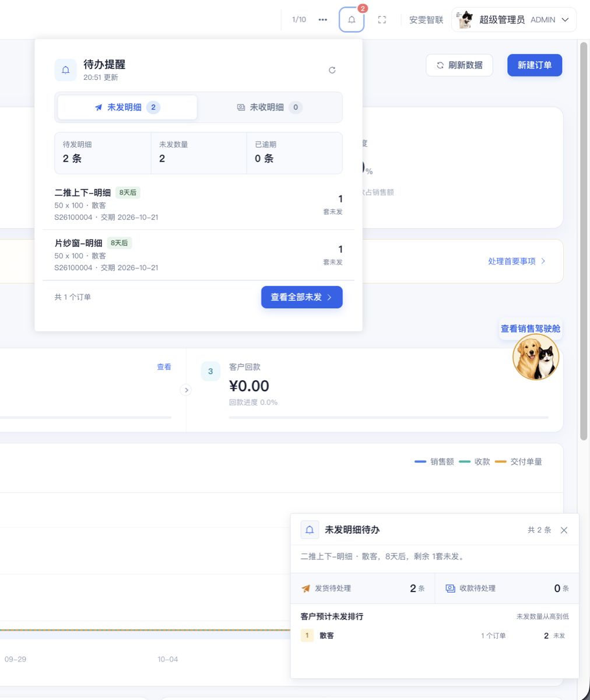The width and height of the screenshot is (590, 700).
Task: Click the 收款待处理 0条 cell
Action: pos(507,589)
